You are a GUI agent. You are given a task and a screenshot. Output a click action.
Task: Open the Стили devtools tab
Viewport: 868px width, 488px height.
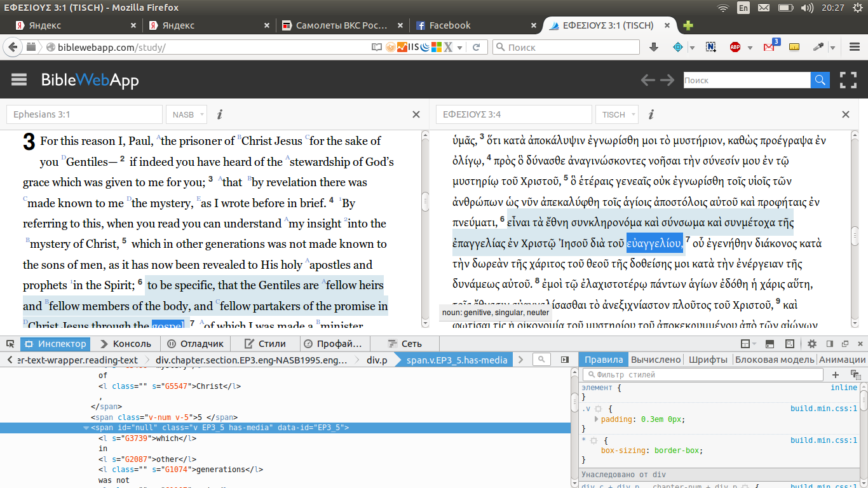(265, 344)
